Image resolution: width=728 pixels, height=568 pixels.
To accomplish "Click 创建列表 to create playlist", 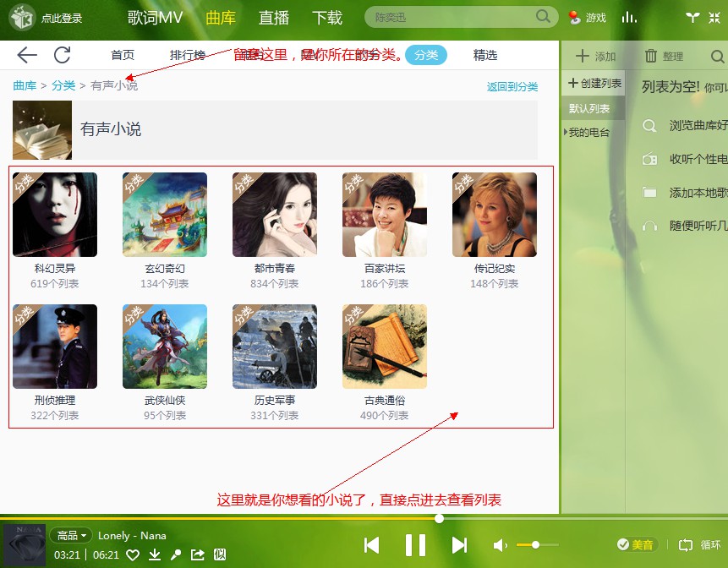I will (595, 83).
